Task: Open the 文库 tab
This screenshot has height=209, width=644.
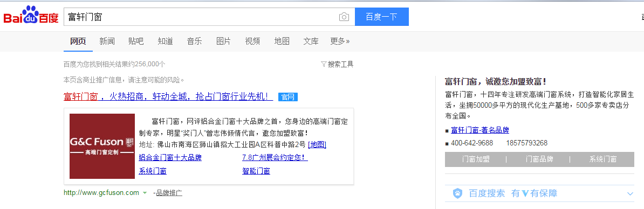Action: click(x=311, y=41)
